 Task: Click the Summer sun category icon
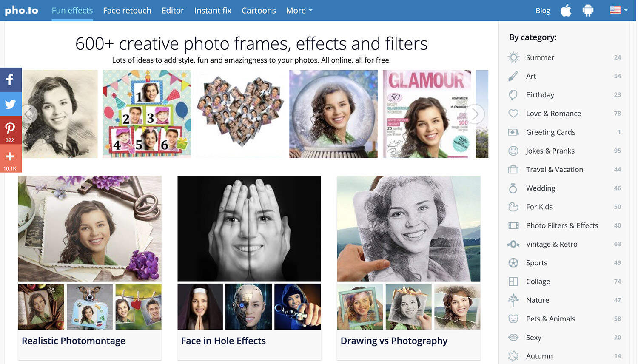tap(513, 57)
